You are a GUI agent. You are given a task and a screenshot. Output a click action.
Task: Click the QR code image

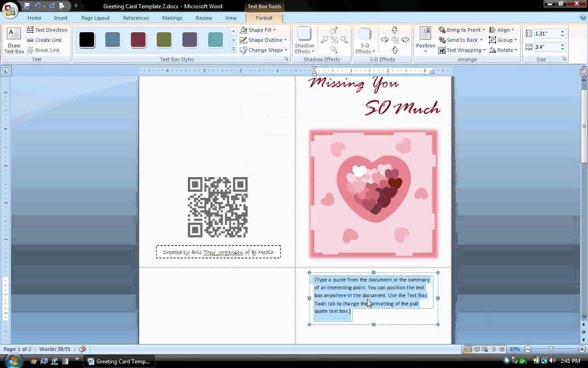coord(218,207)
